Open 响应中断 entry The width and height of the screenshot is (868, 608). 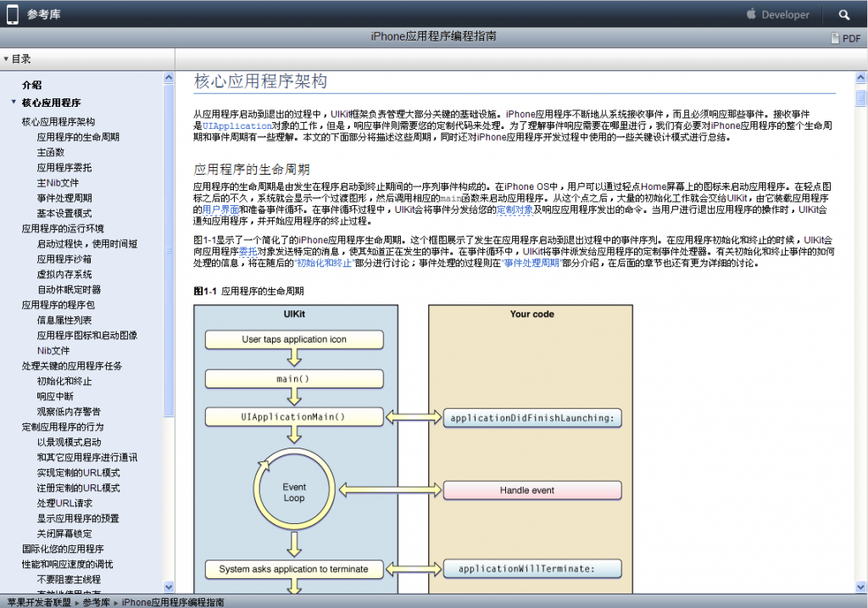(55, 396)
